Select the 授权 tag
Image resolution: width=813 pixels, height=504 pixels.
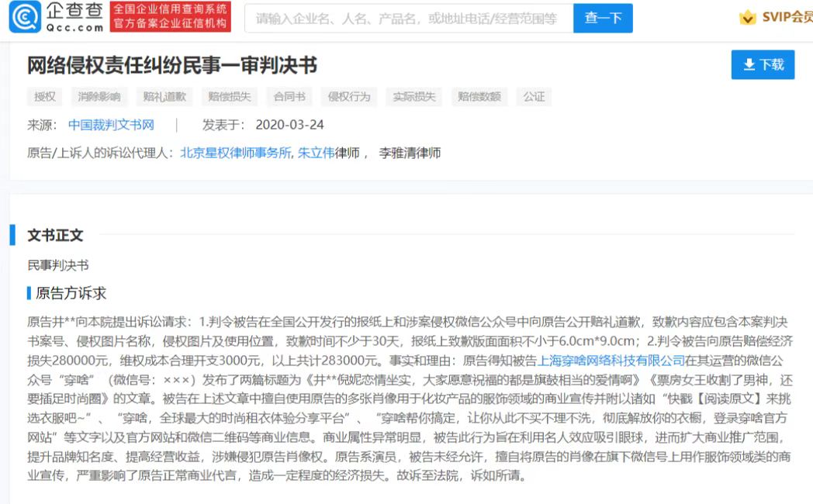coord(44,96)
